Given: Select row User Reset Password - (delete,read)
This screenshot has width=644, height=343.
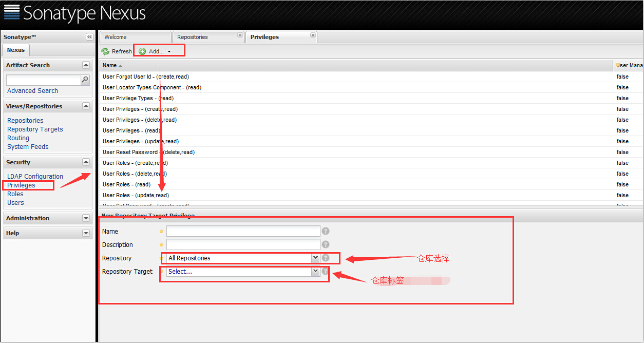Looking at the screenshot, I should pyautogui.click(x=371, y=152).
